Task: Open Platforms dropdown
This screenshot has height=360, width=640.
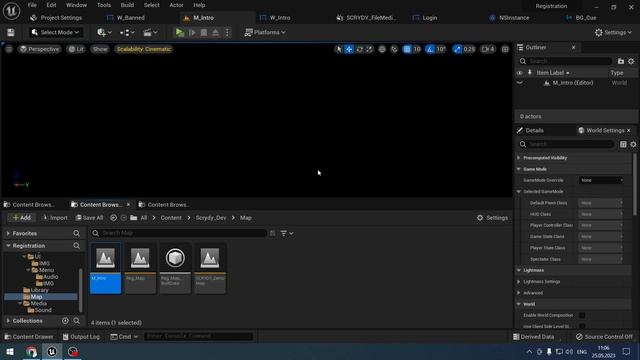Action: click(265, 32)
